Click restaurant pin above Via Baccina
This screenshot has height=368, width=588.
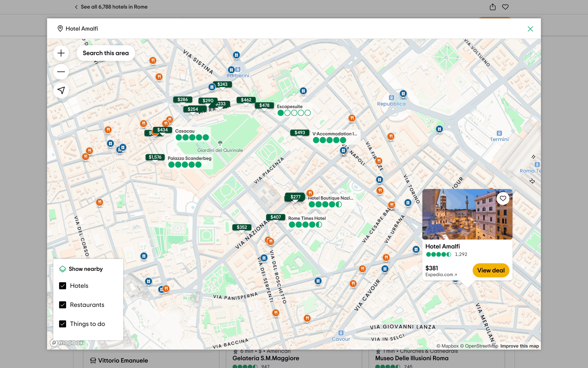tap(276, 313)
